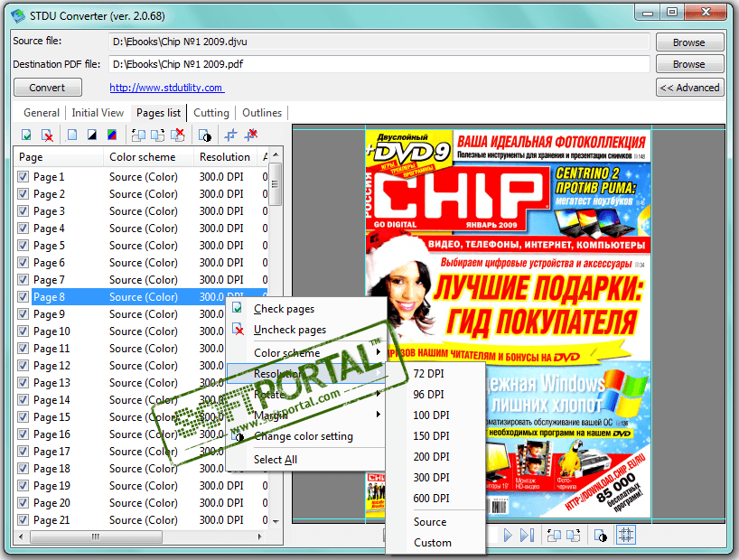Toggle the Page 5 checkbox
739x560 pixels.
(x=23, y=246)
